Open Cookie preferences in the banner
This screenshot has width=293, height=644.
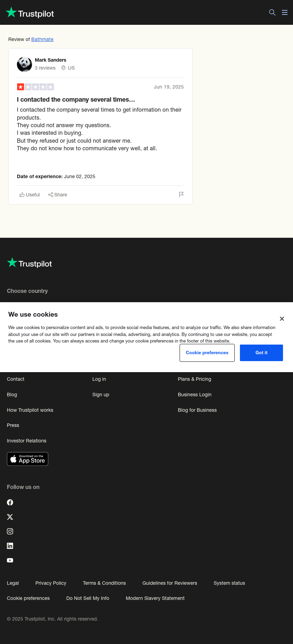pyautogui.click(x=207, y=353)
